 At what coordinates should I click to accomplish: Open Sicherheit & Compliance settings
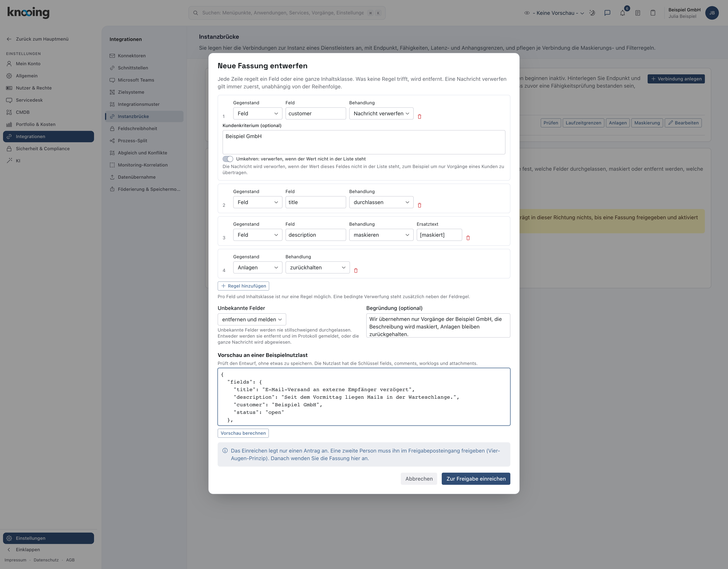point(48,149)
